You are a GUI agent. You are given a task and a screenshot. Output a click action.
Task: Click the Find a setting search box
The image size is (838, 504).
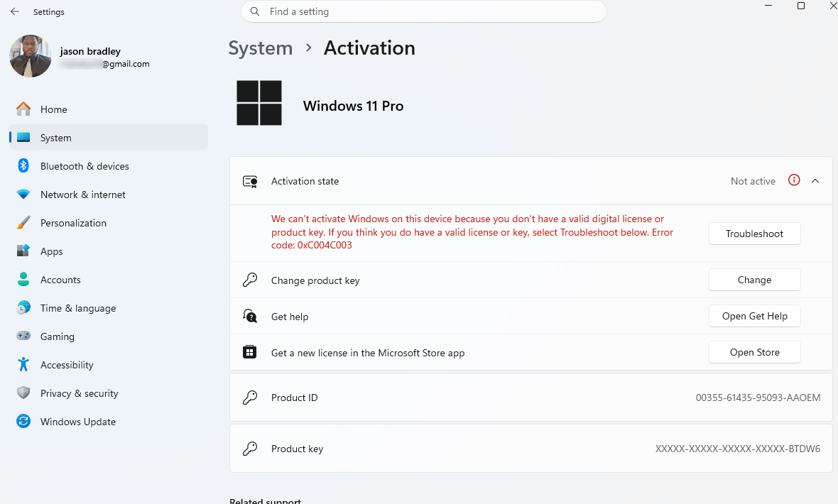[424, 11]
